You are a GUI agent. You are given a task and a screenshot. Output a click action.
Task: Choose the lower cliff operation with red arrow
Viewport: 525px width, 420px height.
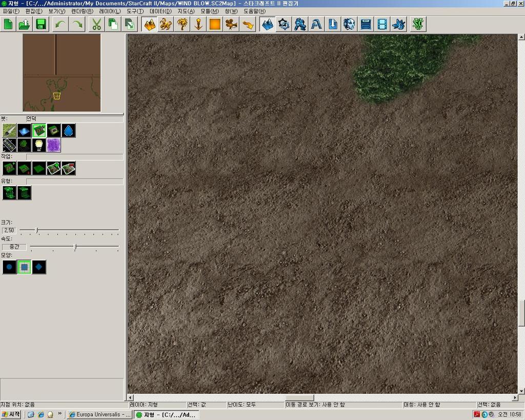(x=24, y=168)
